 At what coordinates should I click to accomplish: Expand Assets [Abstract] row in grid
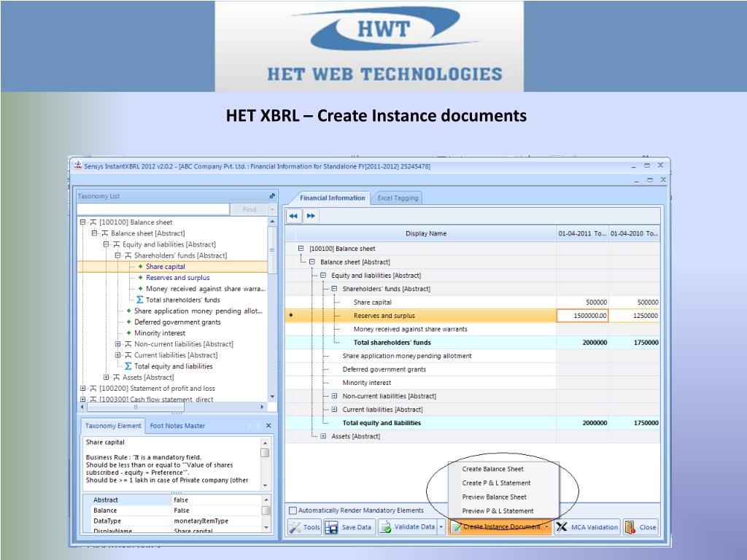point(323,436)
